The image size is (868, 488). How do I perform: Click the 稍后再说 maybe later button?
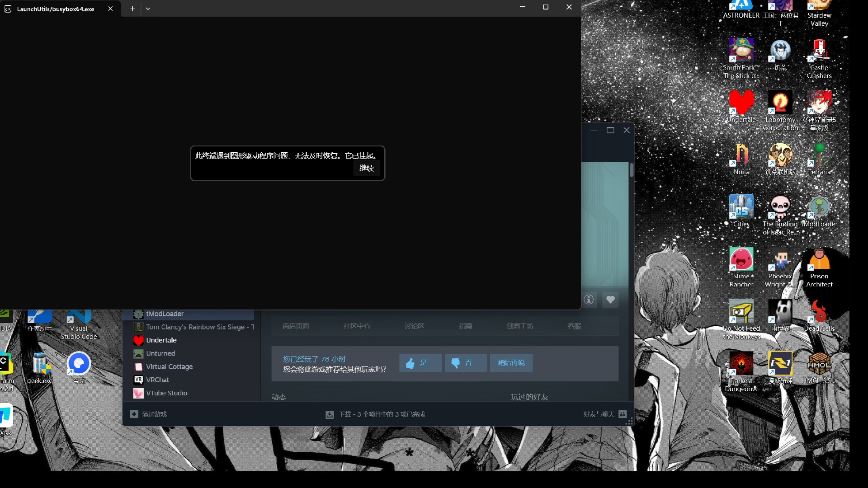pos(511,363)
